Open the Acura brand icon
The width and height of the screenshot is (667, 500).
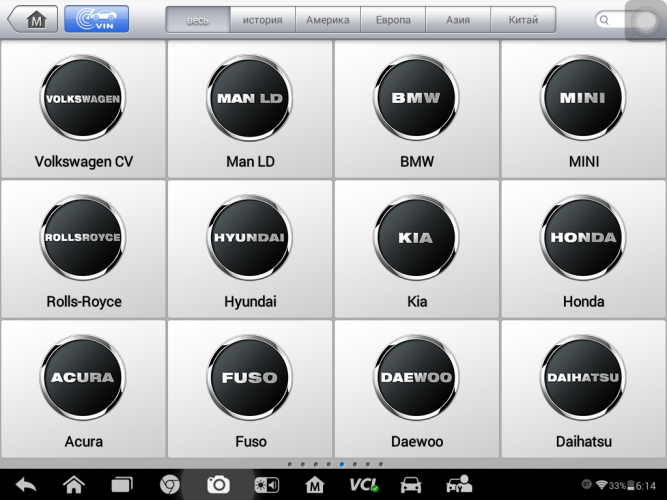click(83, 378)
